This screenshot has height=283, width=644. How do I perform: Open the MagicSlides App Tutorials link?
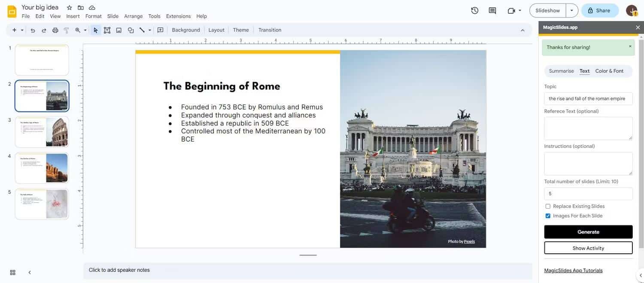(573, 271)
